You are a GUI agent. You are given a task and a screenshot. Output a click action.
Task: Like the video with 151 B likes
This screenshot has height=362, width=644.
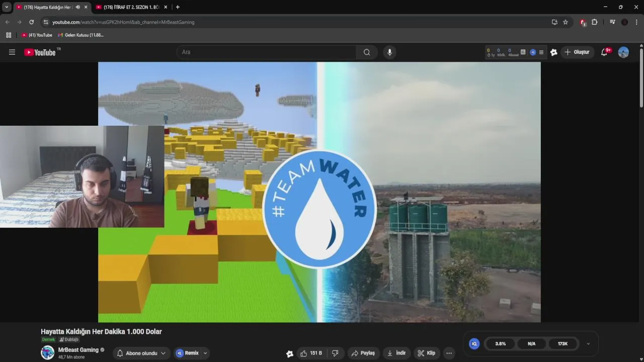click(x=311, y=353)
